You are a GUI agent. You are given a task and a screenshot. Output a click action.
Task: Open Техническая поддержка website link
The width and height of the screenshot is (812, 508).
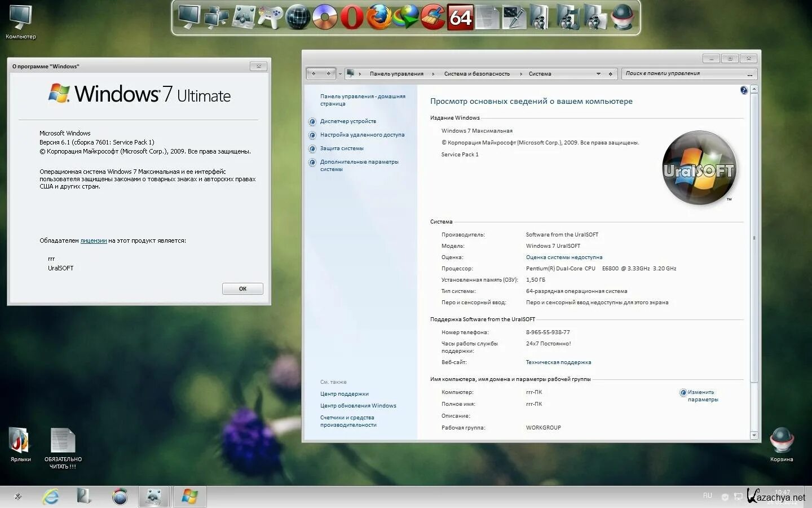pos(558,362)
